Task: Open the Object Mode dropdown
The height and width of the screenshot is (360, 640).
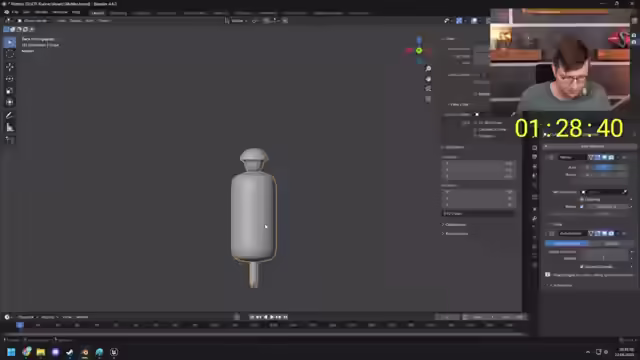Action: coord(35,20)
